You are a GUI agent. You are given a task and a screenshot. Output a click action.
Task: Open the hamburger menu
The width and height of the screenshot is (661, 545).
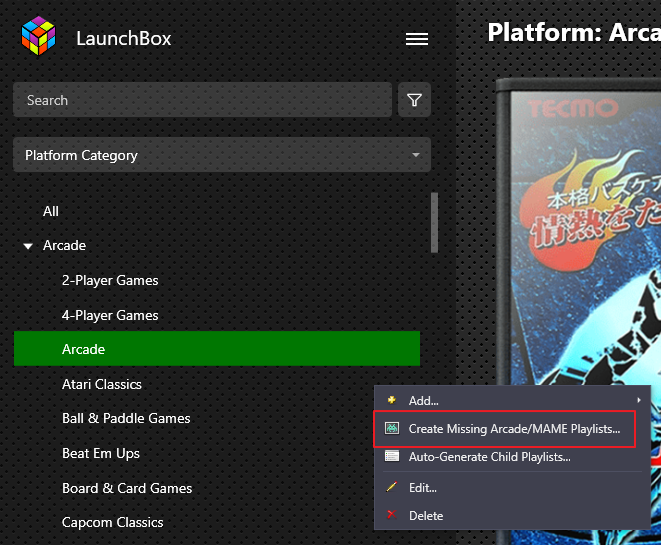417,39
